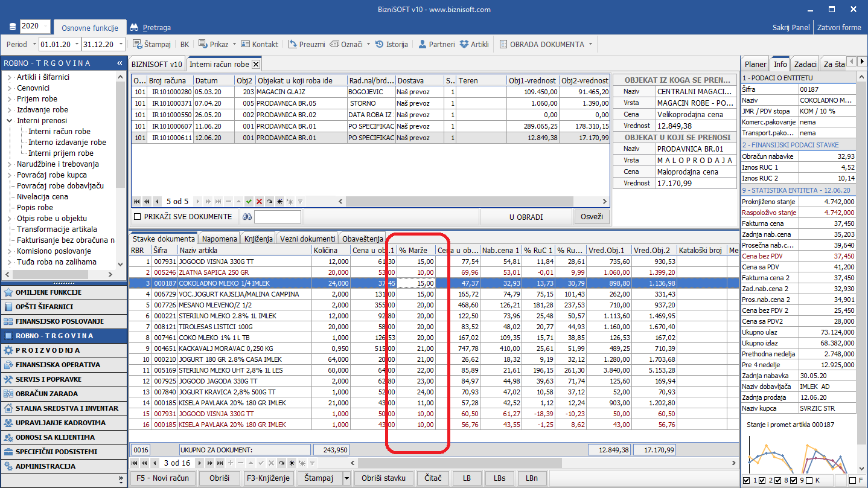Viewport: 868px width, 488px height.
Task: Open the Štampaj split-button dropdown arrow at bottom
Action: coord(346,478)
